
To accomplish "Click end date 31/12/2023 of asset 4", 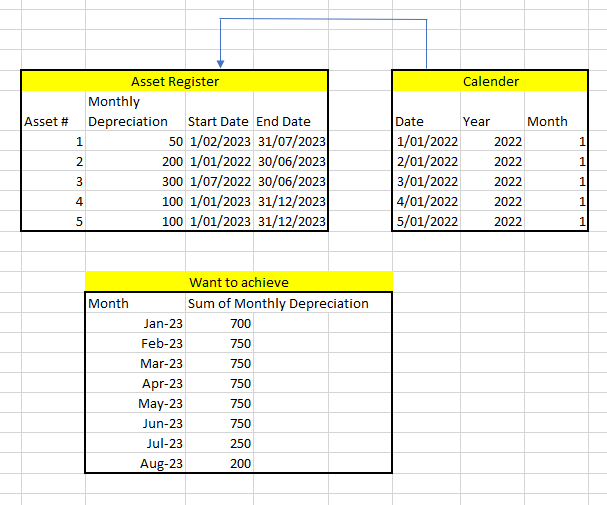I will (x=291, y=202).
